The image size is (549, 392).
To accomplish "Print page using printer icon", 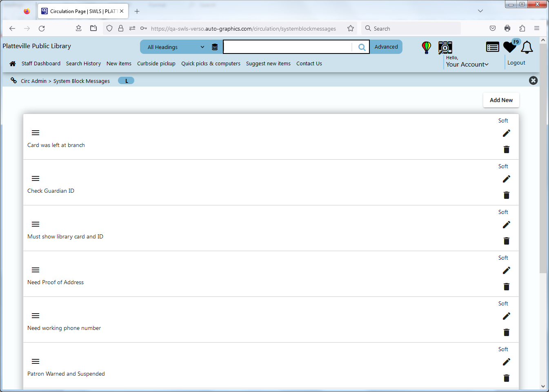I will point(507,28).
